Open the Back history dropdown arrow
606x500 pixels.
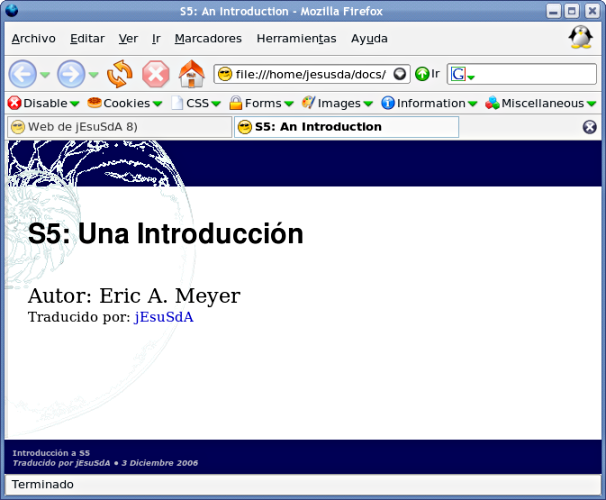[45, 74]
